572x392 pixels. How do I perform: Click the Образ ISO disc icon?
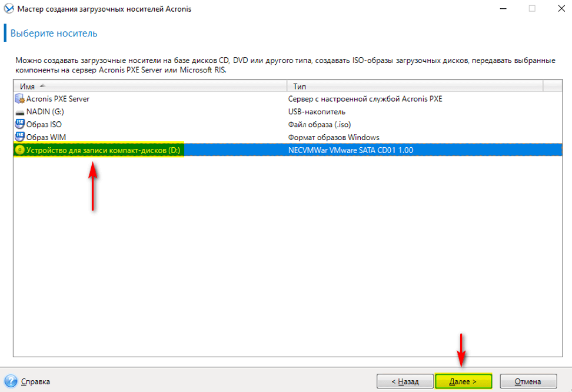[19, 124]
